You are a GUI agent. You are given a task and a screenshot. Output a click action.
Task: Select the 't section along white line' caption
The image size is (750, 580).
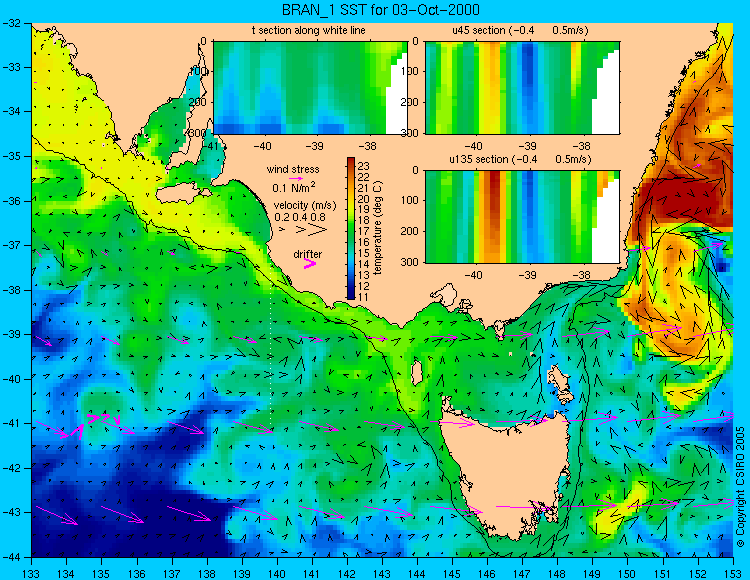(x=309, y=30)
